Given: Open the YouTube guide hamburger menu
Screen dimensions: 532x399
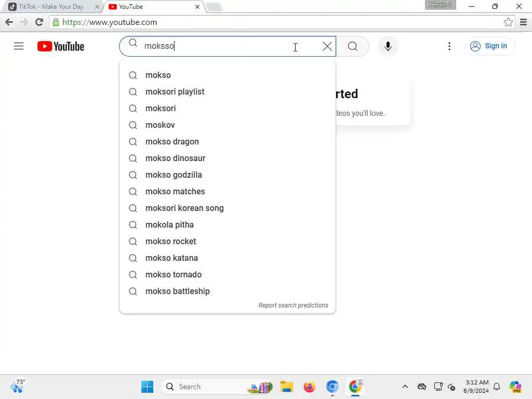Looking at the screenshot, I should point(19,46).
